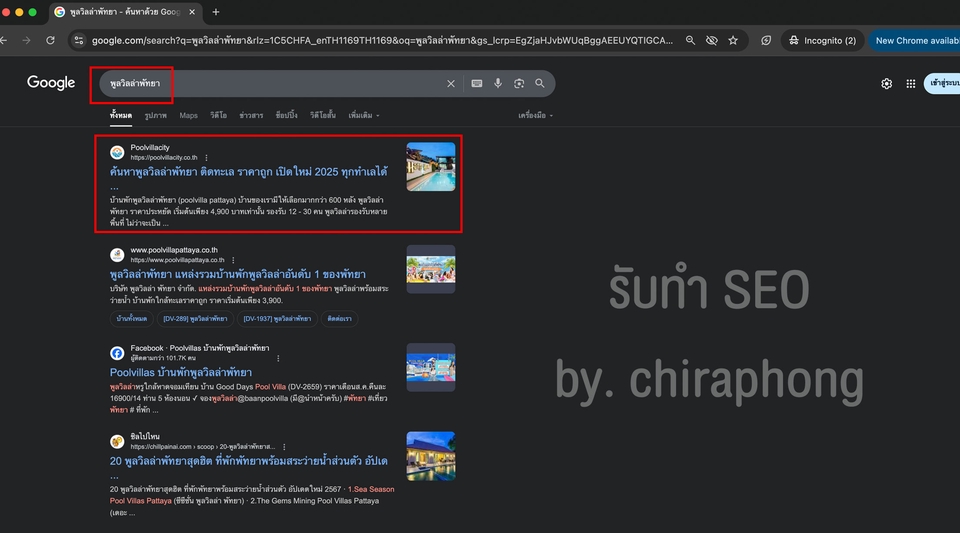This screenshot has width=960, height=533.
Task: Open the poolvillapattaya.co.th result title link
Action: [238, 274]
